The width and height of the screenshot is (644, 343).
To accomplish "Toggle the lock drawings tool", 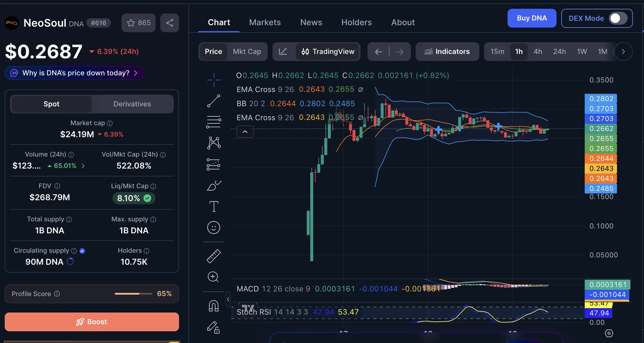I will 213,327.
